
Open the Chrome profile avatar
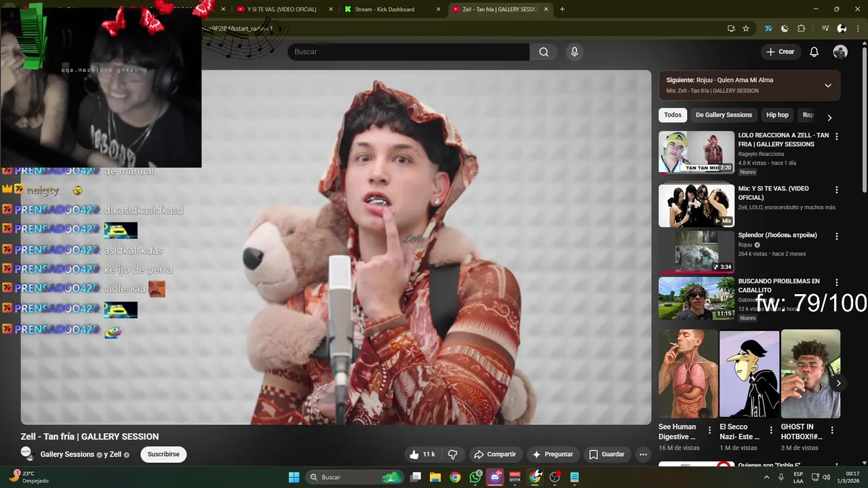(x=842, y=28)
